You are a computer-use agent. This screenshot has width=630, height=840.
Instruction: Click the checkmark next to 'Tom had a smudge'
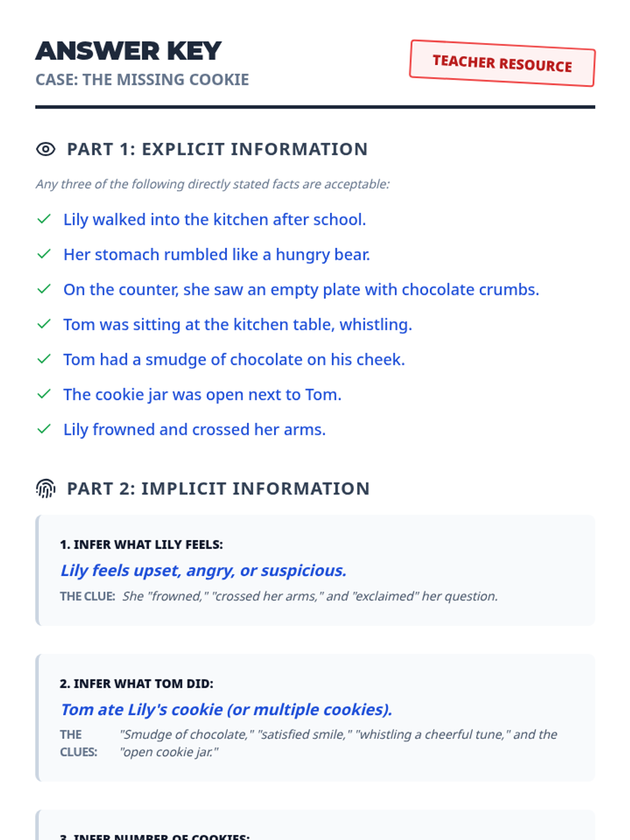(44, 359)
